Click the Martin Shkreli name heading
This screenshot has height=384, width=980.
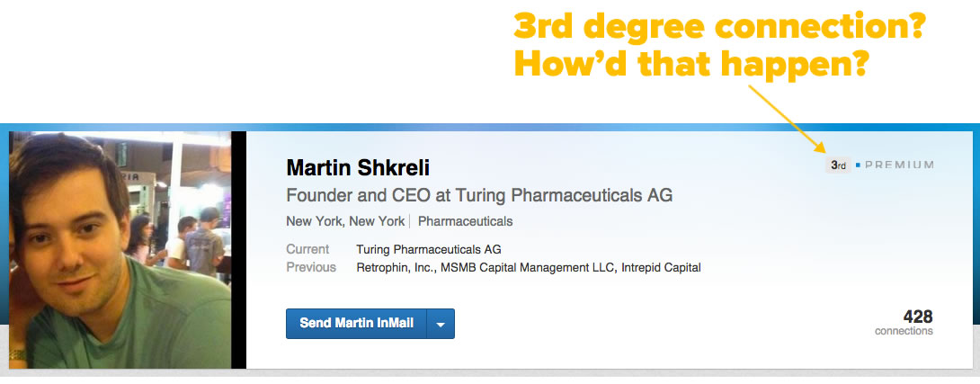[x=356, y=168]
